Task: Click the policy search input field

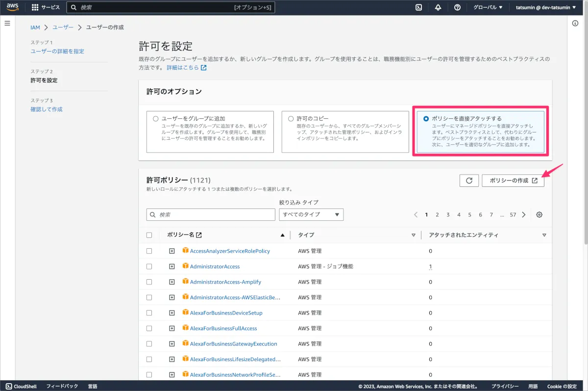Action: (x=211, y=214)
